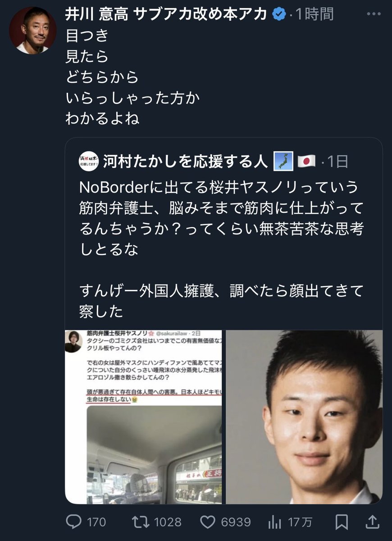392x541 pixels.
Task: Tap the 1時間 timestamp of the post
Action: pos(315,14)
